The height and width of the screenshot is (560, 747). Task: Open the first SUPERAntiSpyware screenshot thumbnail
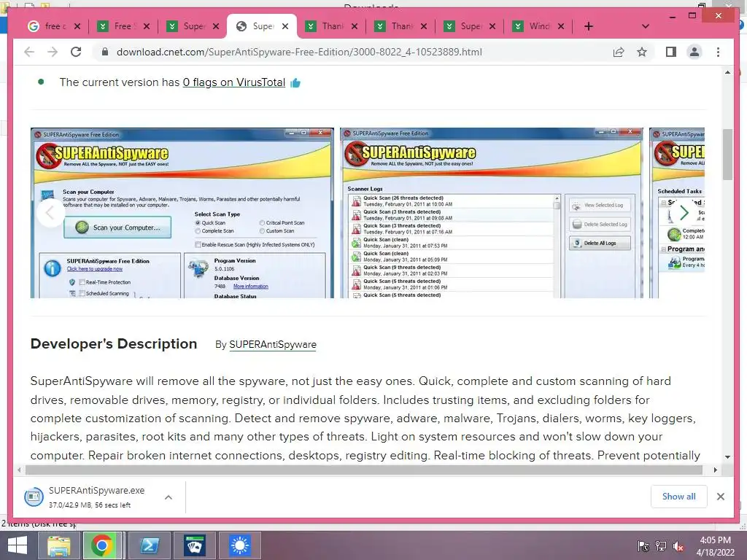[182, 213]
